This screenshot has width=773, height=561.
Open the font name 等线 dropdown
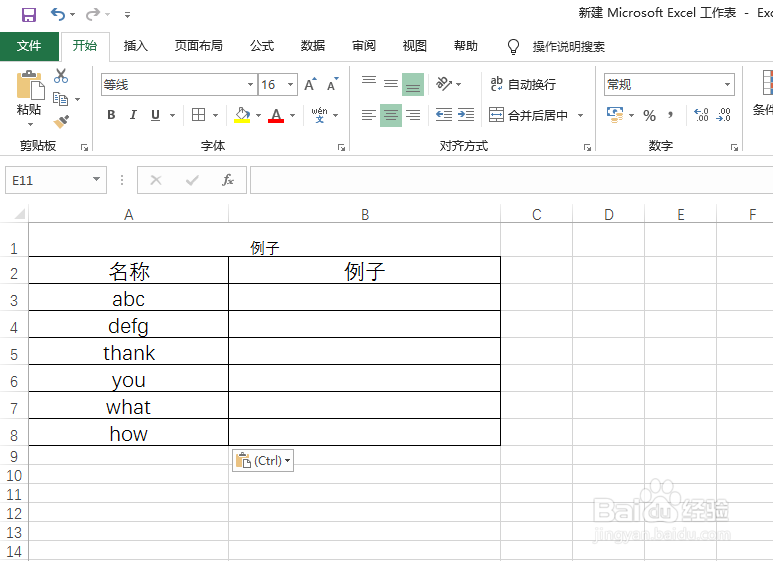[x=250, y=85]
